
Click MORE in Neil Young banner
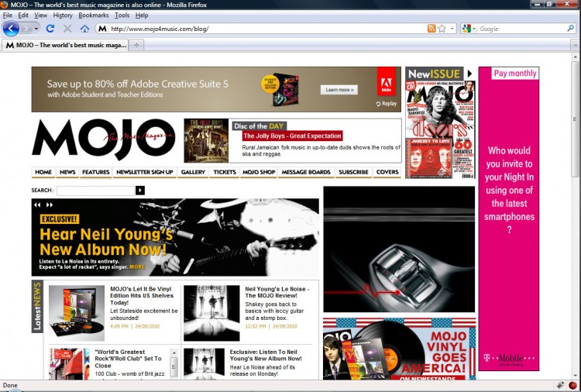[136, 266]
